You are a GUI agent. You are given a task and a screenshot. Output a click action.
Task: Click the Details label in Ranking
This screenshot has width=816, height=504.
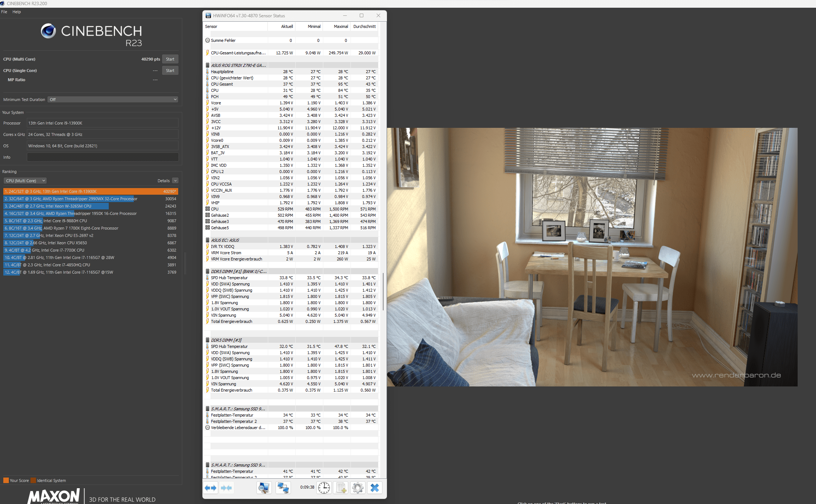click(163, 181)
